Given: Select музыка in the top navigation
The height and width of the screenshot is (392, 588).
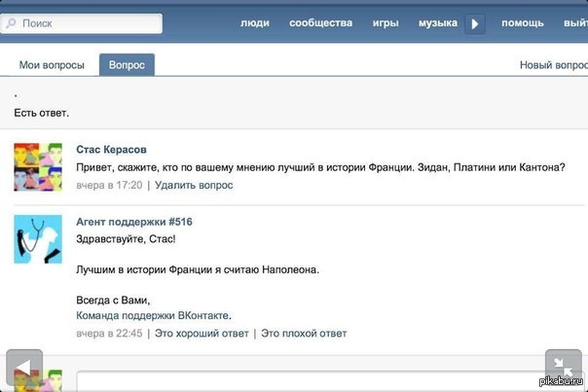Looking at the screenshot, I should [438, 22].
